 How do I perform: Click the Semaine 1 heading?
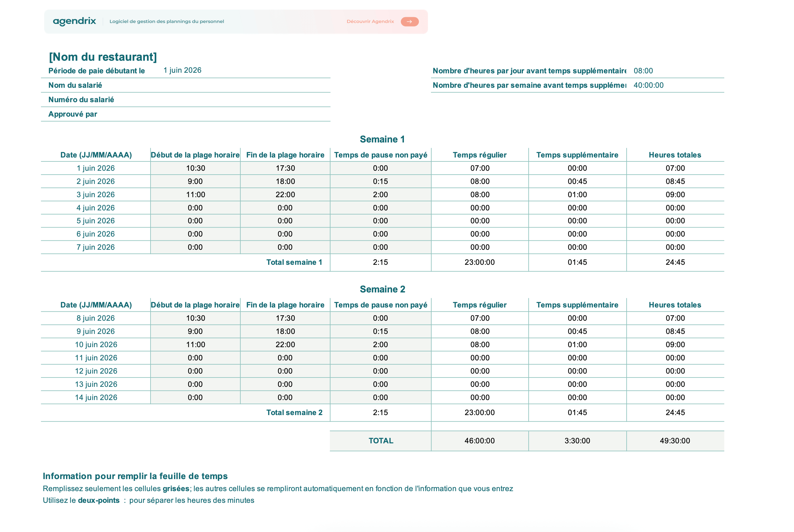tap(382, 139)
